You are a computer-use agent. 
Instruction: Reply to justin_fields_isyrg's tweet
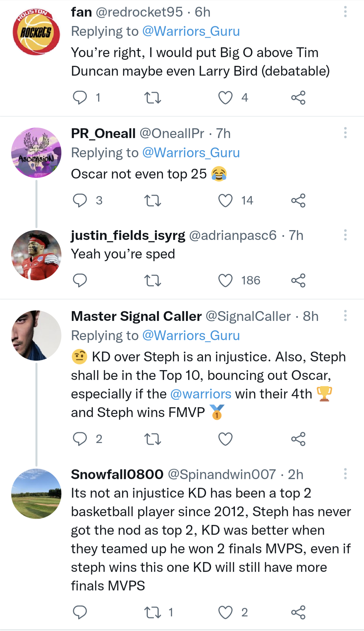[80, 280]
